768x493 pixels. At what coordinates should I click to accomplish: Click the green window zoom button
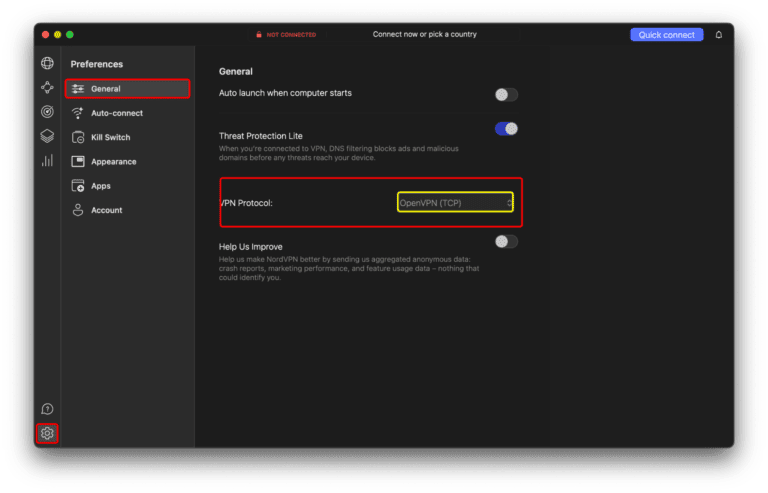pyautogui.click(x=70, y=35)
